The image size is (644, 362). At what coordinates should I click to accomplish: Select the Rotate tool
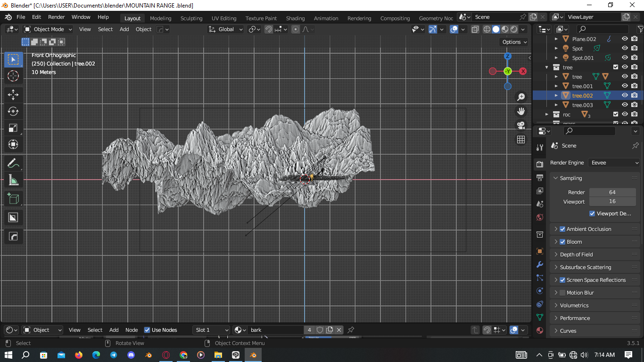click(13, 111)
